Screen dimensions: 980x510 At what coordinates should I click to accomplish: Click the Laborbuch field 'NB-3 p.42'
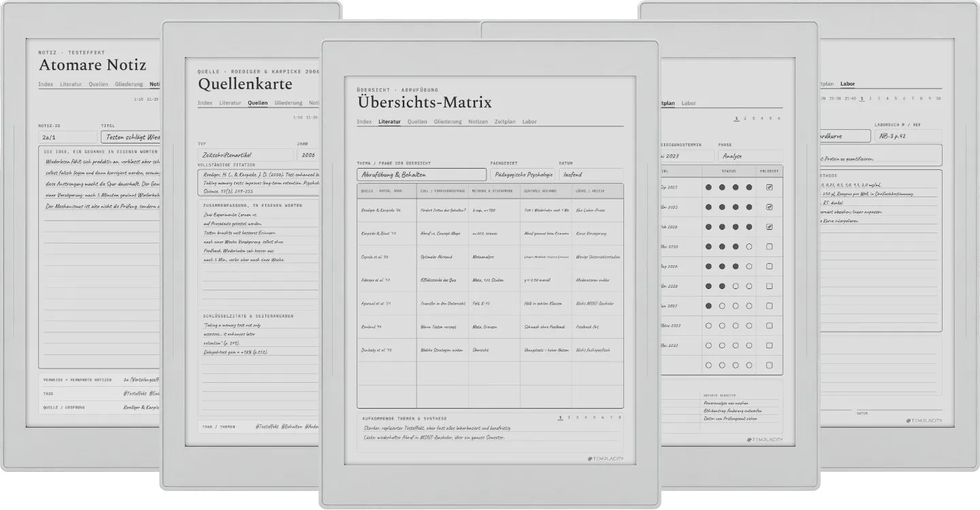908,136
